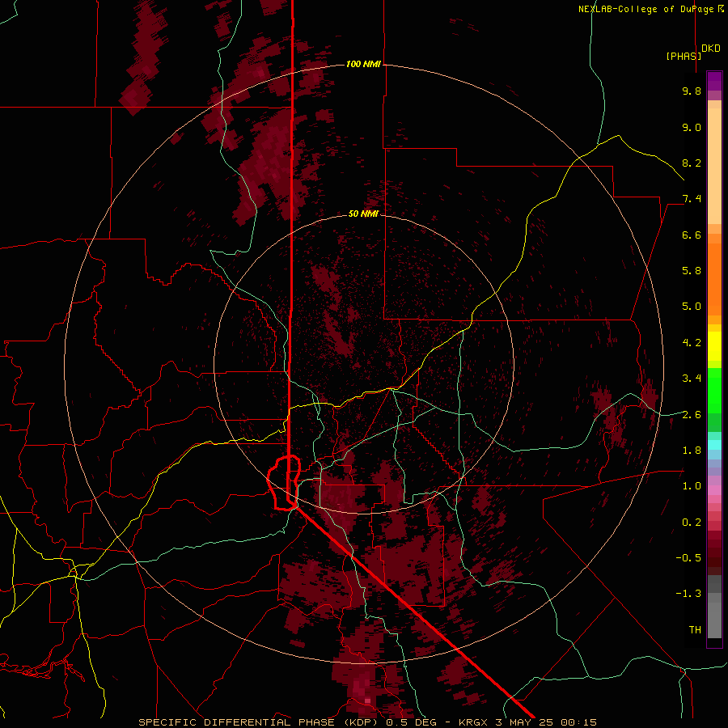Select the 50 NMI range ring label
This screenshot has height=728, width=728.
pyautogui.click(x=363, y=214)
